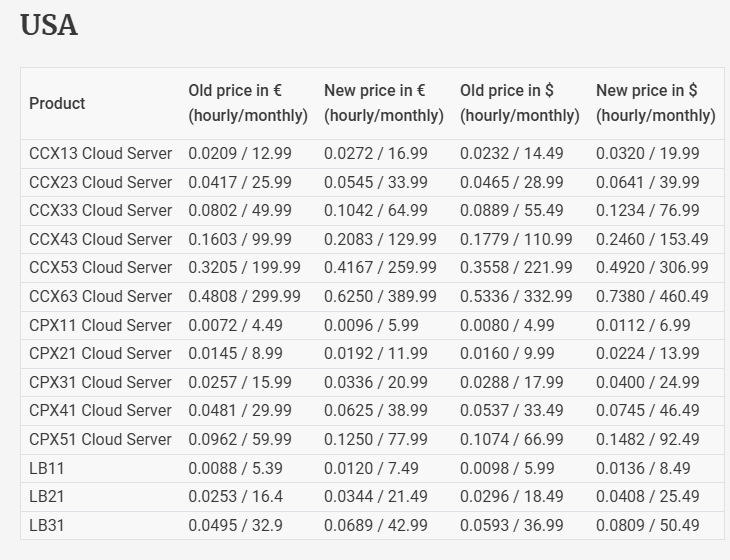730x560 pixels.
Task: Select the CCX13 Cloud Server row label
Action: click(x=100, y=154)
